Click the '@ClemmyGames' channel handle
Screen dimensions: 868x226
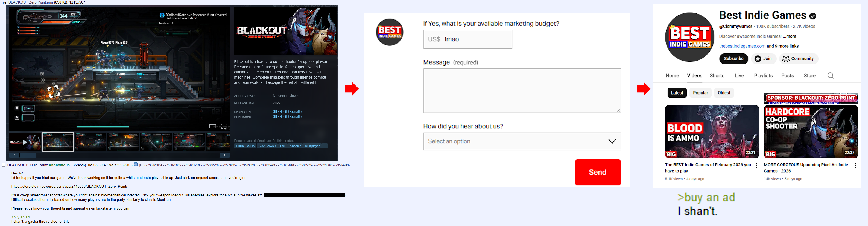[x=736, y=27]
